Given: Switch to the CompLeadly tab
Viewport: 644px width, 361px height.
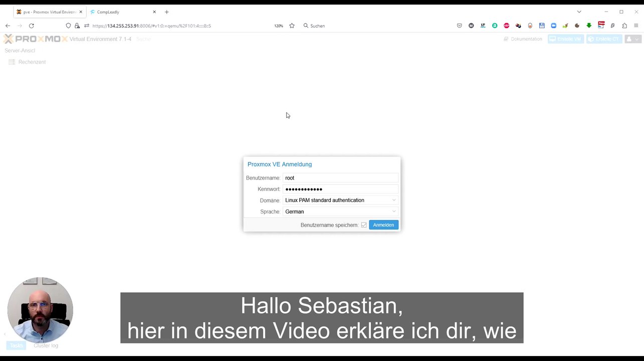Looking at the screenshot, I should click(x=123, y=12).
